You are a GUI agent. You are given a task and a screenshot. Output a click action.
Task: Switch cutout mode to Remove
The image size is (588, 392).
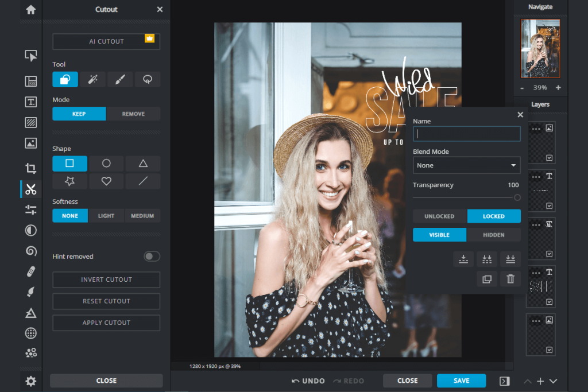(133, 114)
